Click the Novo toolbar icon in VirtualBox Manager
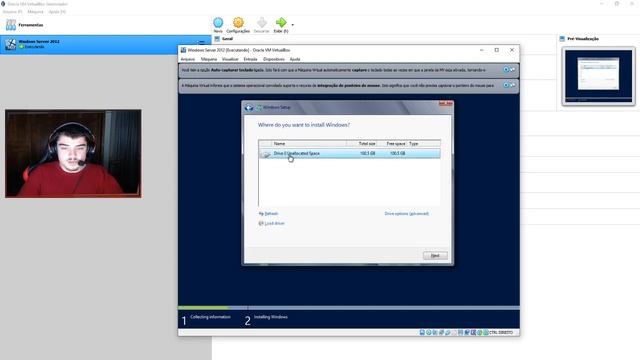 (218, 23)
